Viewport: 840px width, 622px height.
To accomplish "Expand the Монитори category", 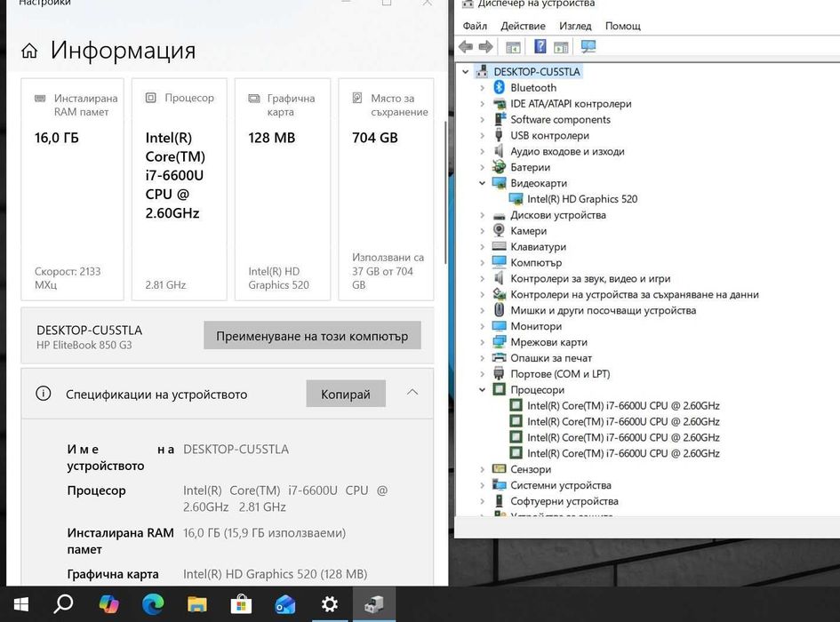I will point(482,326).
